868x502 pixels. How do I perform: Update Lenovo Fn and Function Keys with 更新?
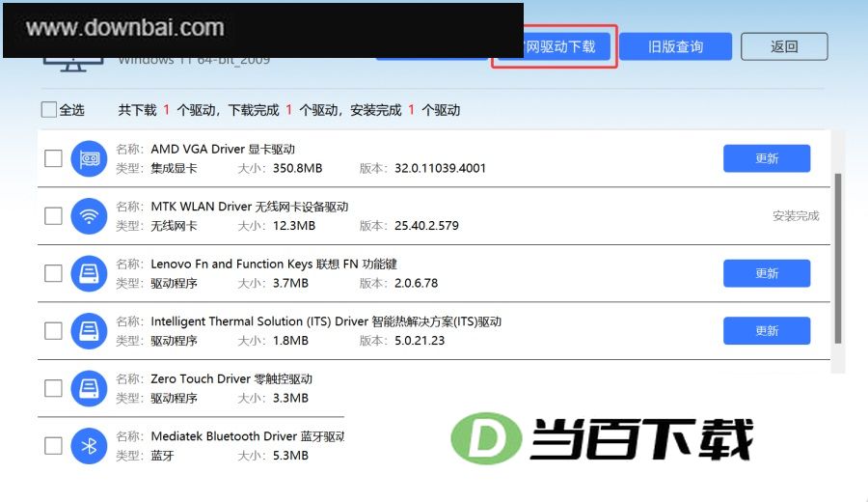point(767,273)
